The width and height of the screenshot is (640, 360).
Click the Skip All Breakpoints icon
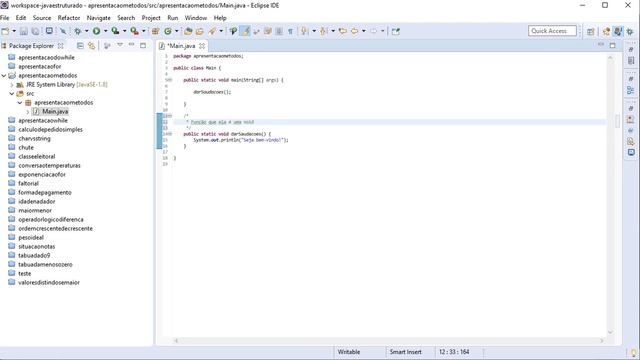coord(63,31)
